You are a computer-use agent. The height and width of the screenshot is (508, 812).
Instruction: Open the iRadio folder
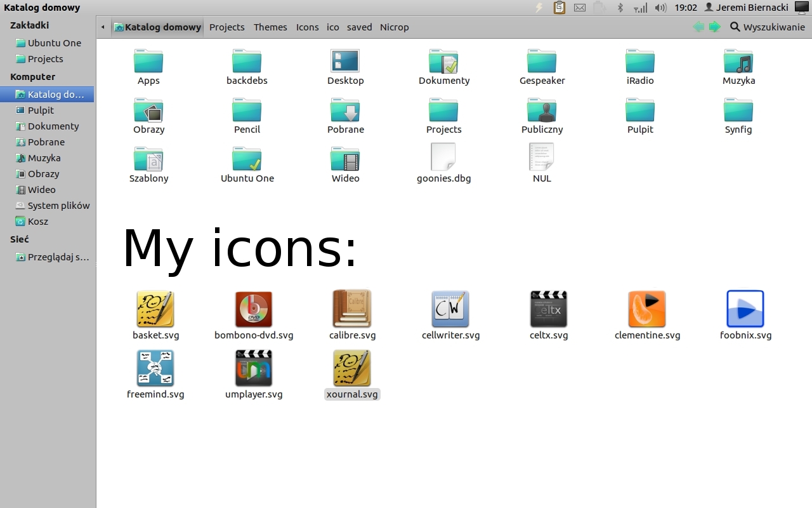click(640, 62)
